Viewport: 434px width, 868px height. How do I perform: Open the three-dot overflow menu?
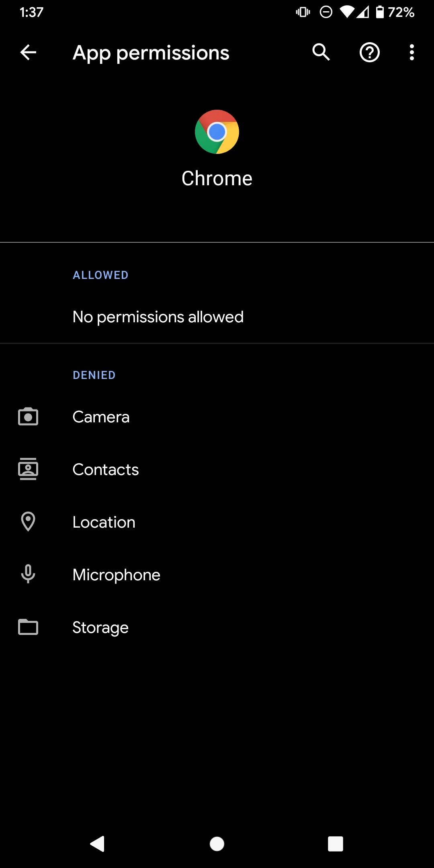point(412,53)
